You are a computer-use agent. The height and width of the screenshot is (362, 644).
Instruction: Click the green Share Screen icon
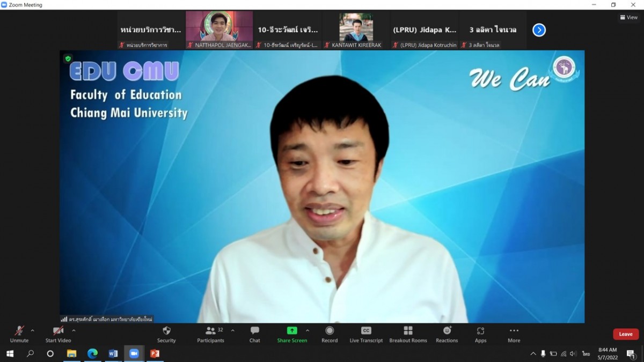tap(292, 331)
